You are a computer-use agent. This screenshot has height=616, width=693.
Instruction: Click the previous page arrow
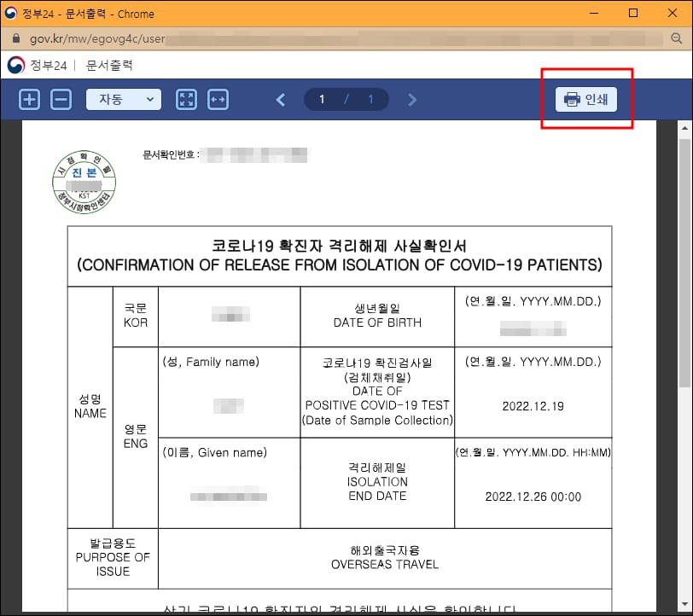click(280, 99)
